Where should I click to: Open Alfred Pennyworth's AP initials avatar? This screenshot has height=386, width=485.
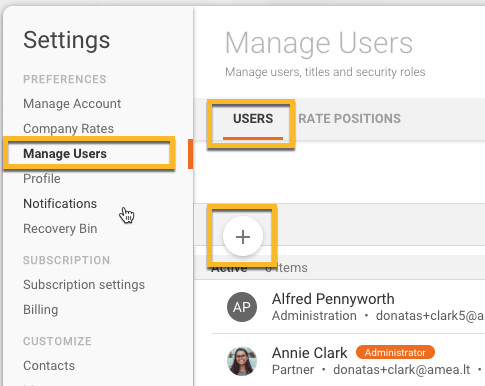pos(242,307)
